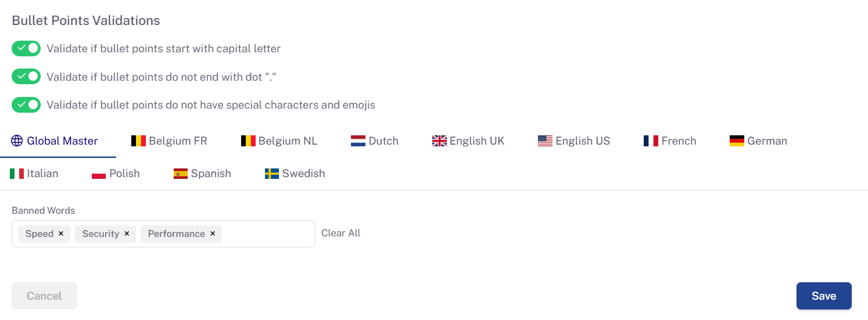Select the Italian language tab
Image resolution: width=868 pixels, height=320 pixels.
coord(34,173)
